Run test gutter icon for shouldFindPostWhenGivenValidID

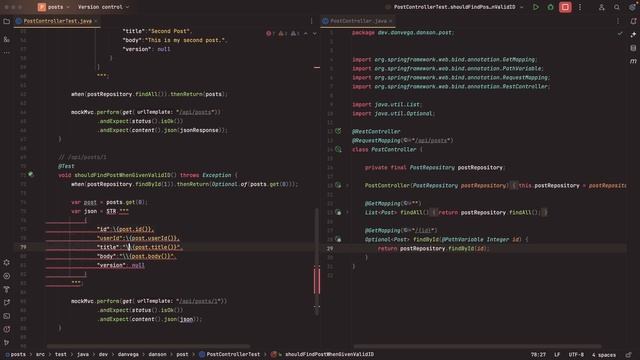pyautogui.click(x=31, y=175)
